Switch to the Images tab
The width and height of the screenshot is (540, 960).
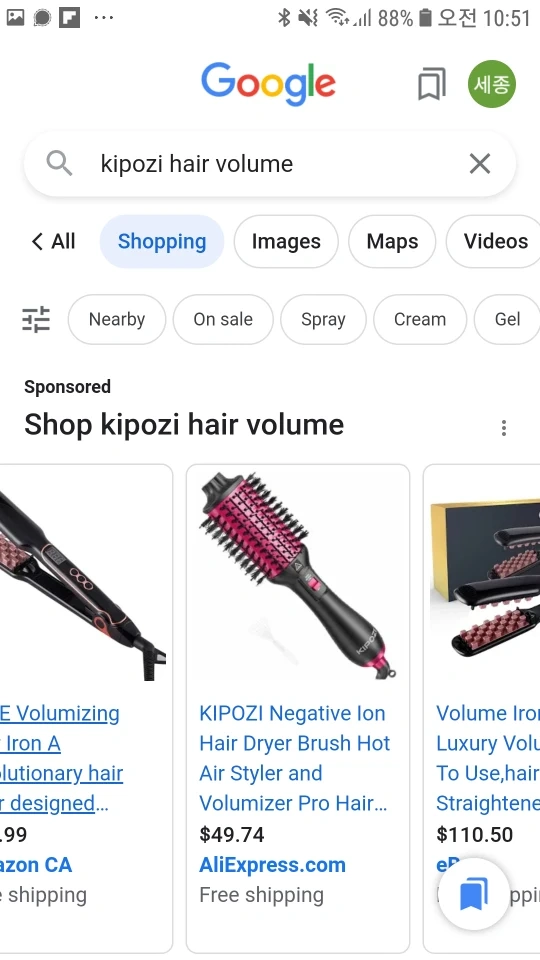tap(286, 241)
